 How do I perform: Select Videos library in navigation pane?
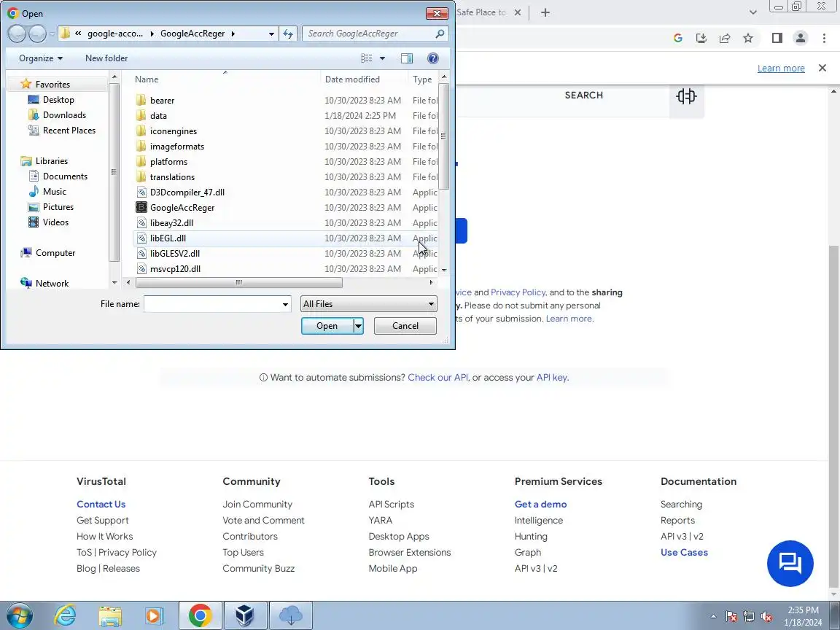coord(55,222)
